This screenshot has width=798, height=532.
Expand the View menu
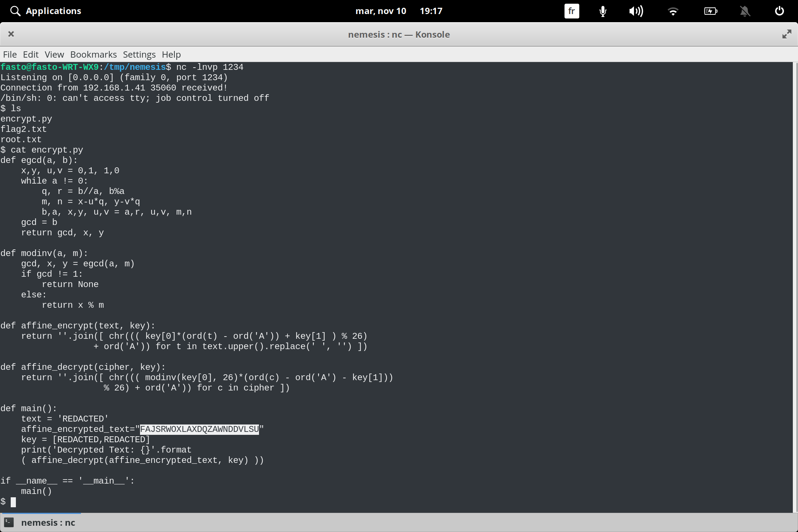[54, 54]
